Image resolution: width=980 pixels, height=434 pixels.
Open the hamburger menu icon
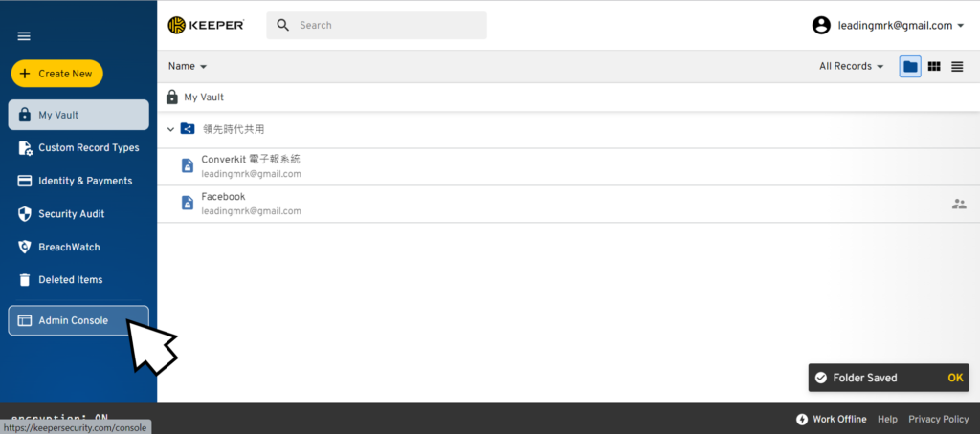click(x=24, y=36)
